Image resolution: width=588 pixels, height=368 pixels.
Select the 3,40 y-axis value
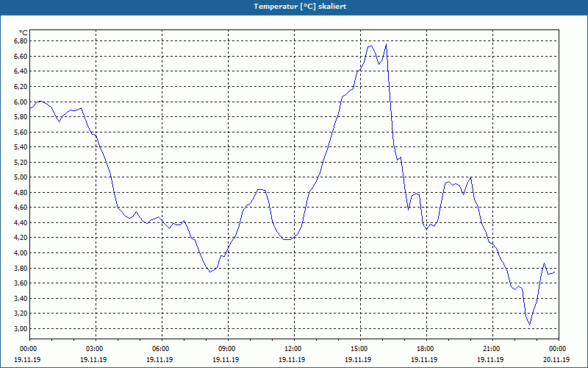[x=21, y=298]
